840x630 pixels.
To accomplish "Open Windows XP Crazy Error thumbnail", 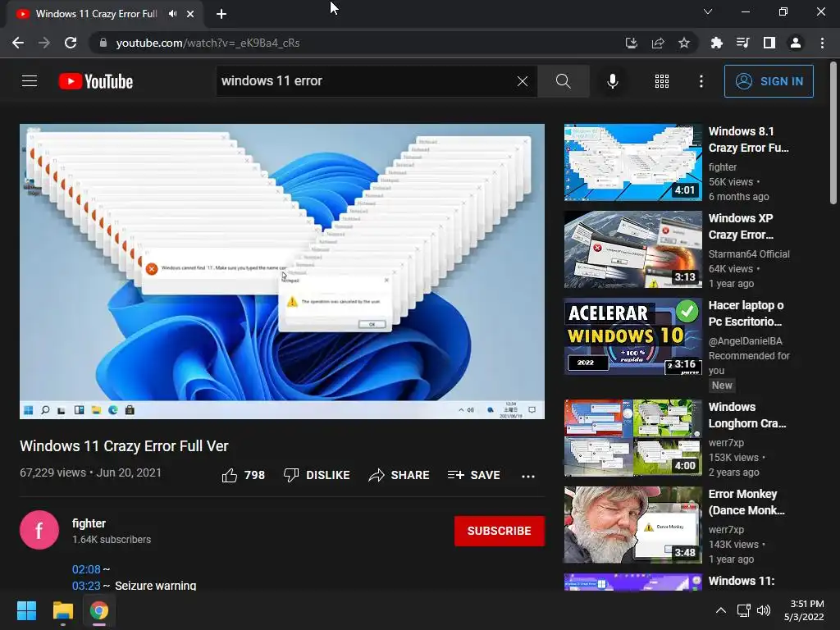I will [x=632, y=249].
